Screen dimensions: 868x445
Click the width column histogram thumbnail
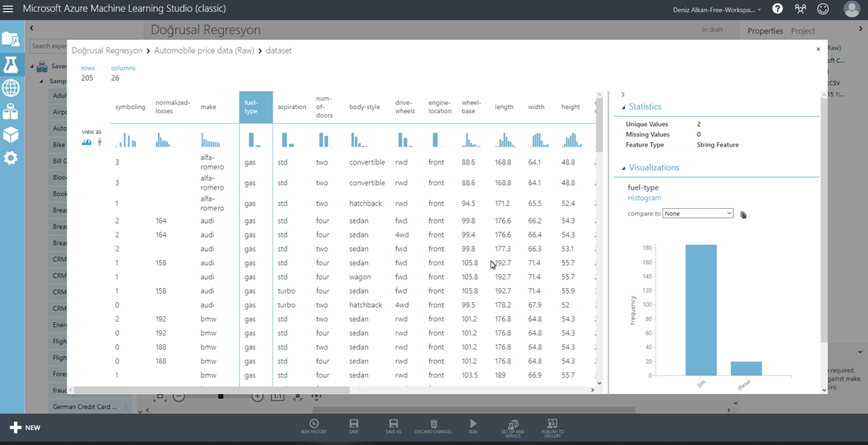coord(538,139)
